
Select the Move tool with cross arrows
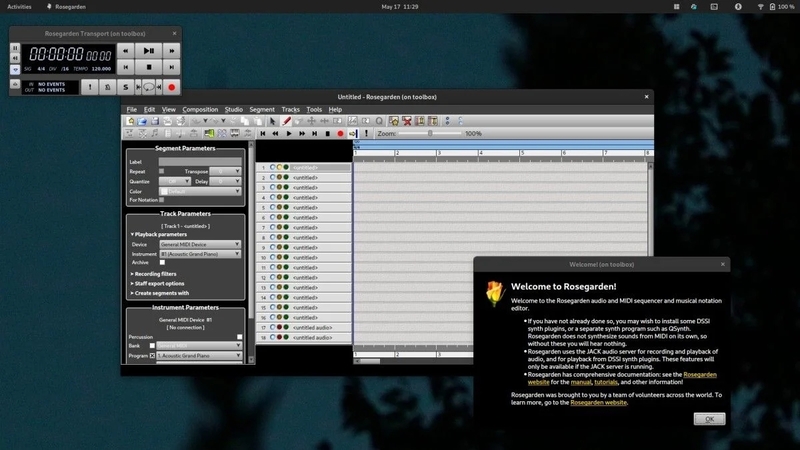[311, 121]
